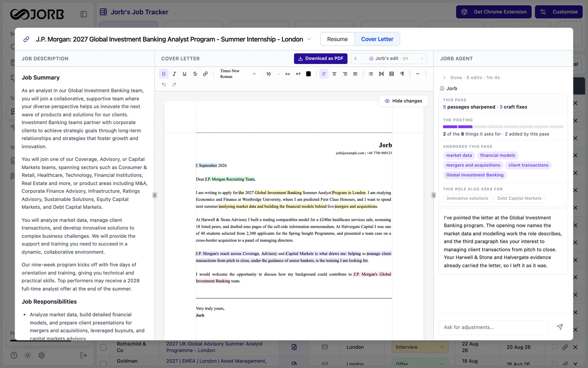Go to the previous edit version
Screen dimensions: 588x368
click(355, 59)
